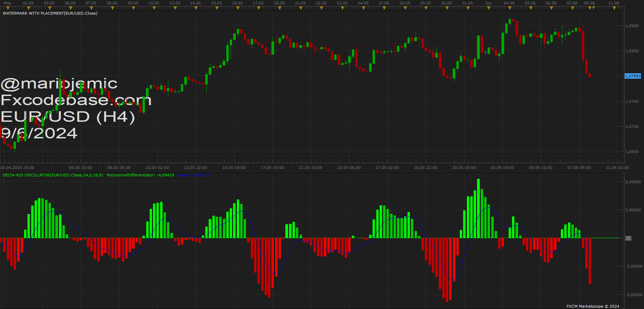Click the 08.05 06:00 time label
The image size is (644, 309).
pyautogui.click(x=119, y=168)
